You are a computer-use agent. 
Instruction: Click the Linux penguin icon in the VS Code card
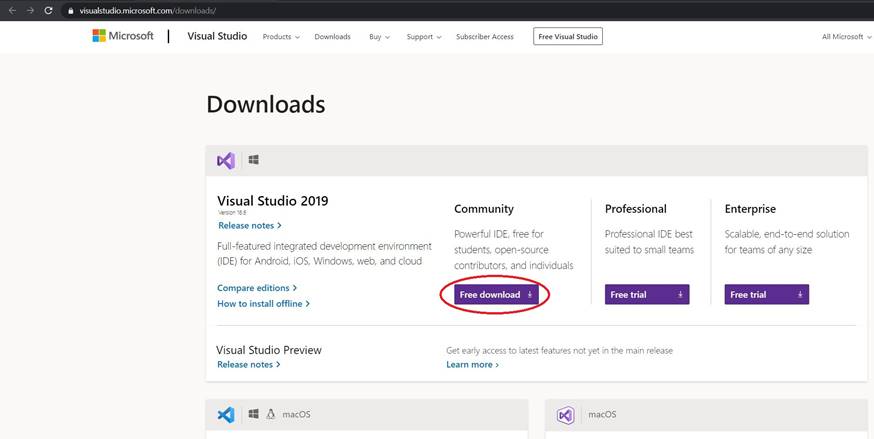(x=270, y=414)
